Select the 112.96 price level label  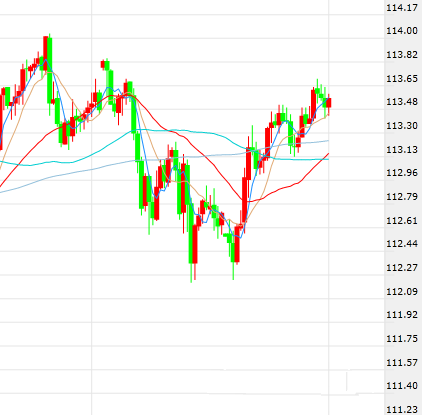pos(402,173)
